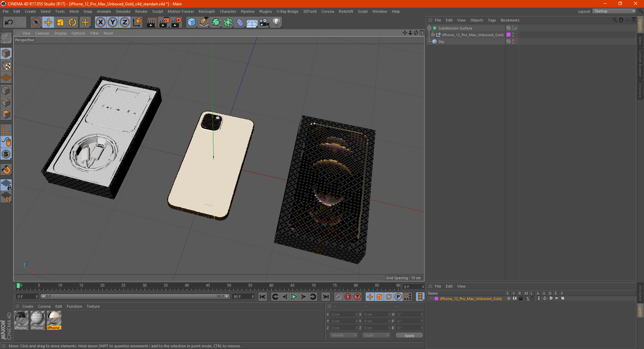This screenshot has height=349, width=644.
Task: Select the Scale tool
Action: 60,22
